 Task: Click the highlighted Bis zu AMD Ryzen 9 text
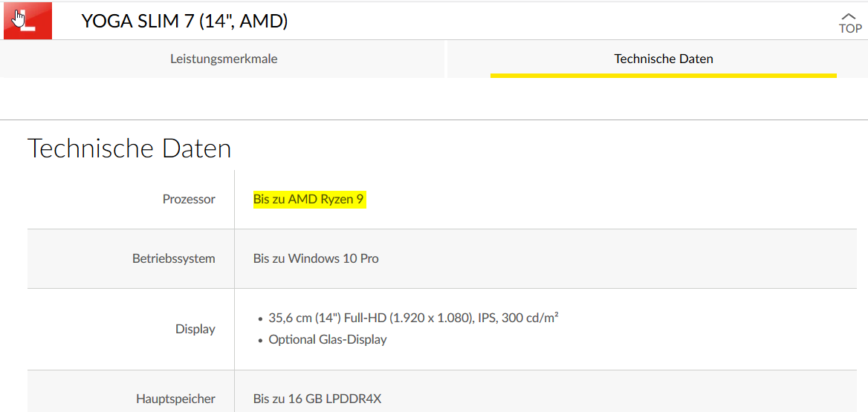(310, 200)
